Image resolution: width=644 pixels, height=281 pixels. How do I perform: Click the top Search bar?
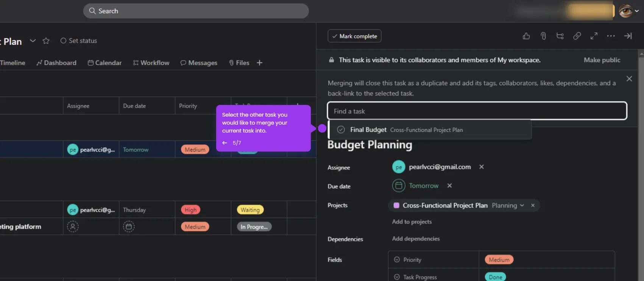pyautogui.click(x=196, y=11)
